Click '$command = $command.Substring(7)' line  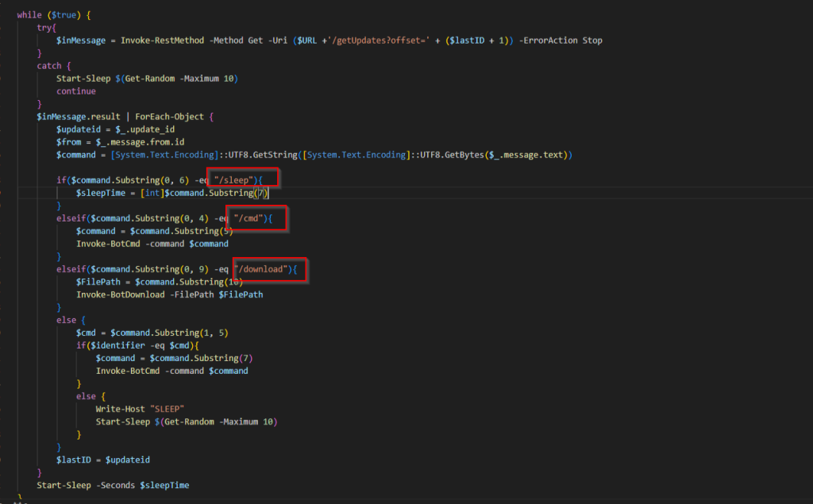[174, 358]
